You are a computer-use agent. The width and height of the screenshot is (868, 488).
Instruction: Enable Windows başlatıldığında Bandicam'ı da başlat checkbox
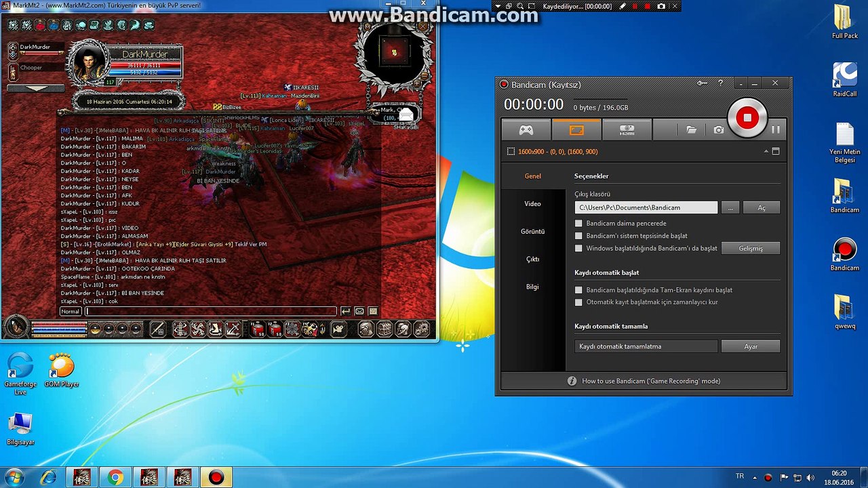click(x=578, y=248)
